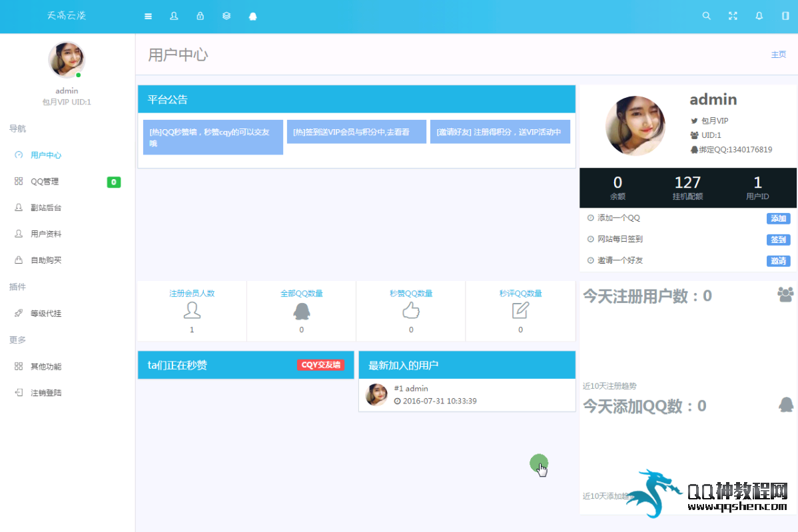Click the user profile icon in header
This screenshot has height=532, width=798.
coord(174,16)
